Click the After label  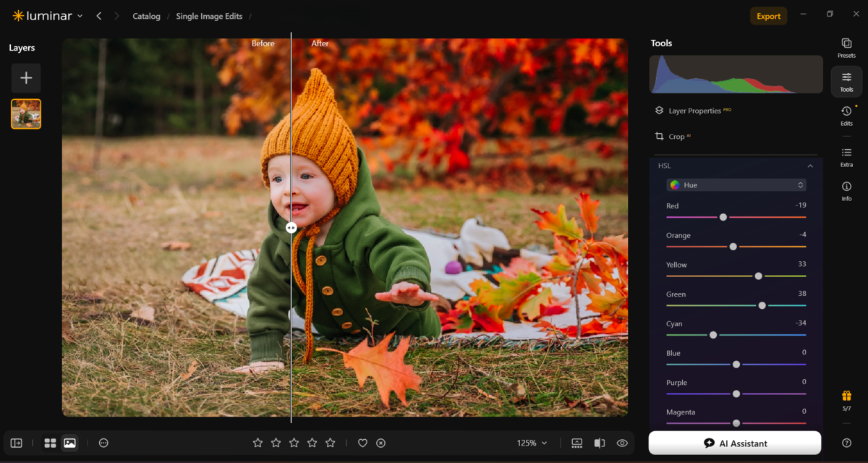tap(320, 43)
